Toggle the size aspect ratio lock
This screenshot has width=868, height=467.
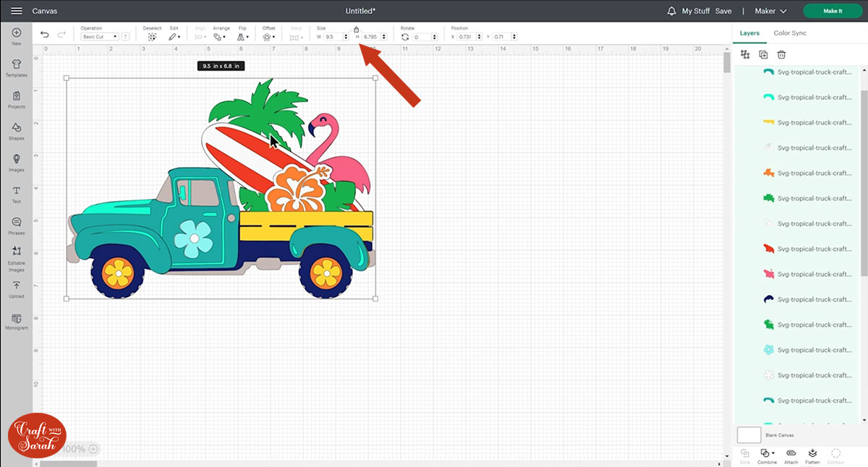pos(356,29)
